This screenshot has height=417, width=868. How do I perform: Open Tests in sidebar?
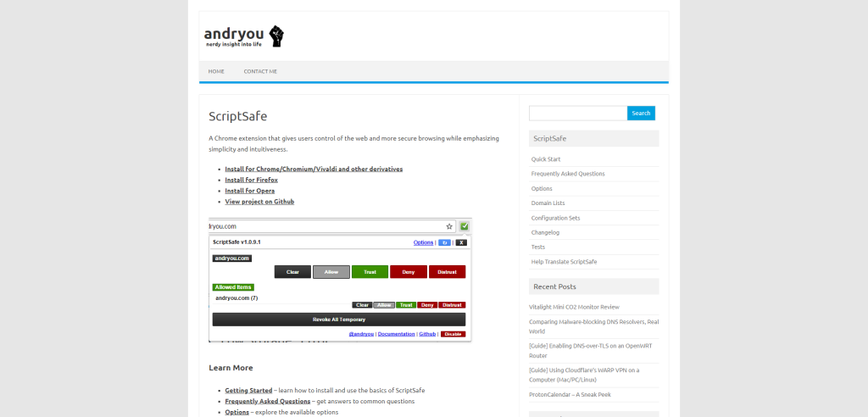click(538, 247)
